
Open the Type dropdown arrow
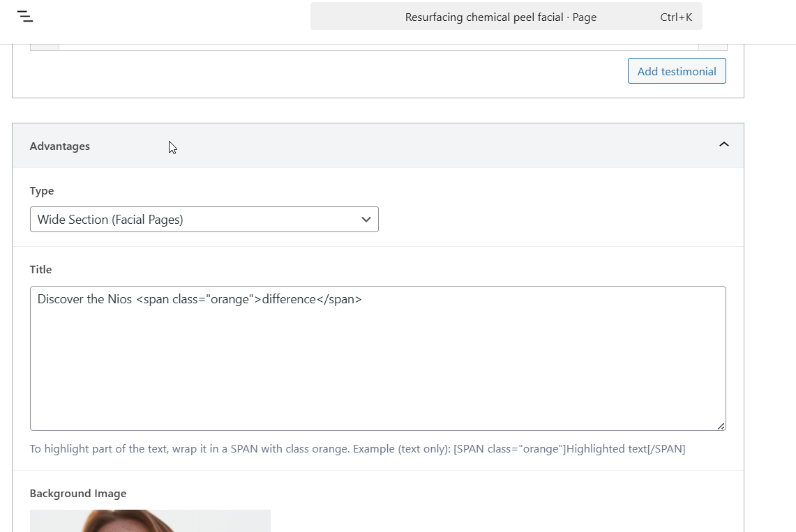pos(366,220)
